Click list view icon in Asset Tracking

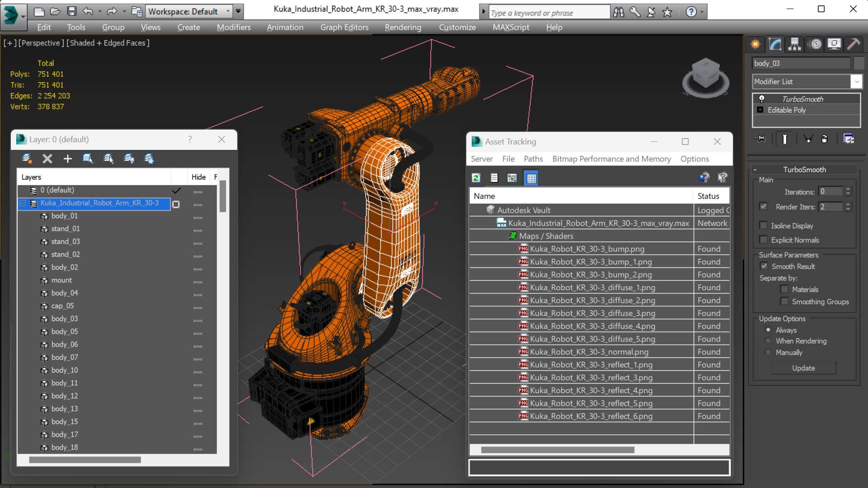pyautogui.click(x=494, y=178)
